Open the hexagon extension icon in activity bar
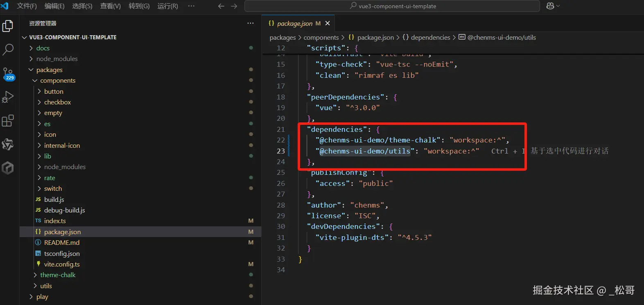The image size is (644, 305). [x=8, y=168]
